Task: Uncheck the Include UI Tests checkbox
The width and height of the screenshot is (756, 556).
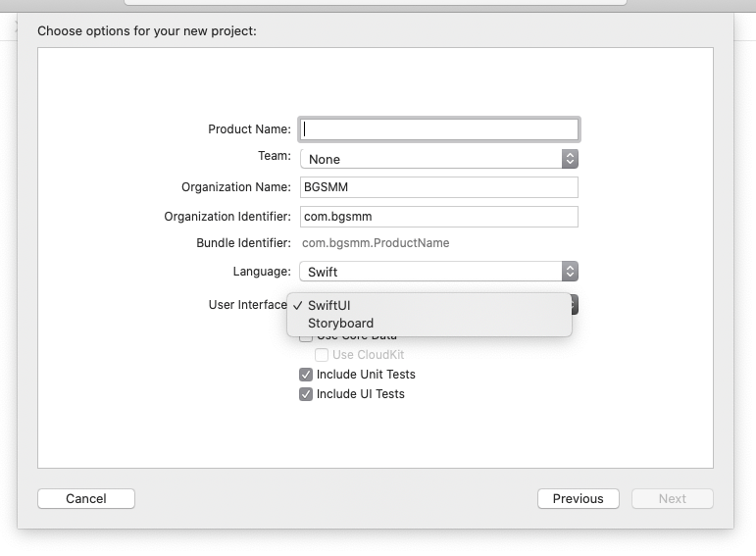Action: [x=306, y=394]
